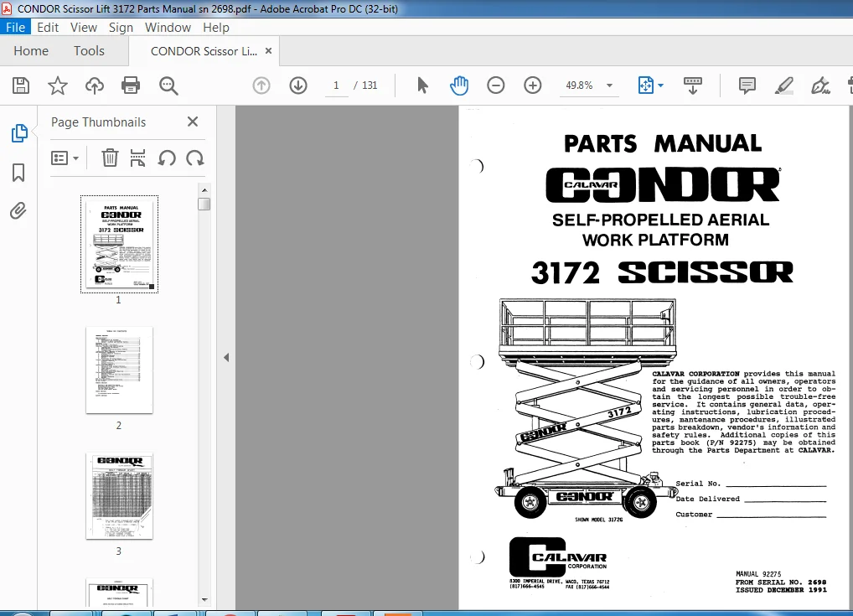Viewport: 853px width, 616px height.
Task: Open the Bookmarks sidebar panel
Action: [x=18, y=173]
